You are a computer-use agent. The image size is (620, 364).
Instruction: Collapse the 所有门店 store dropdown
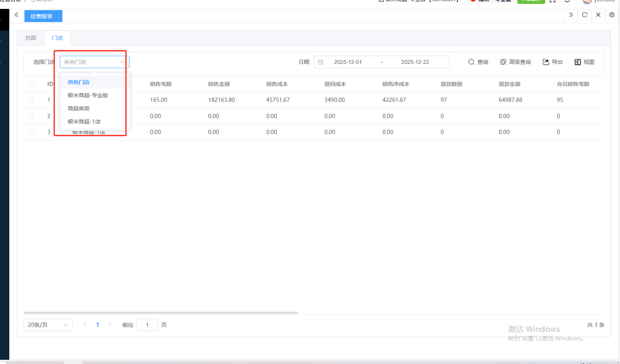point(122,62)
